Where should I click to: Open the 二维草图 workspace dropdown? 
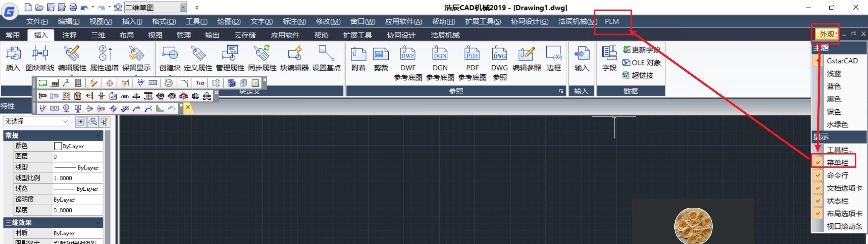183,7
